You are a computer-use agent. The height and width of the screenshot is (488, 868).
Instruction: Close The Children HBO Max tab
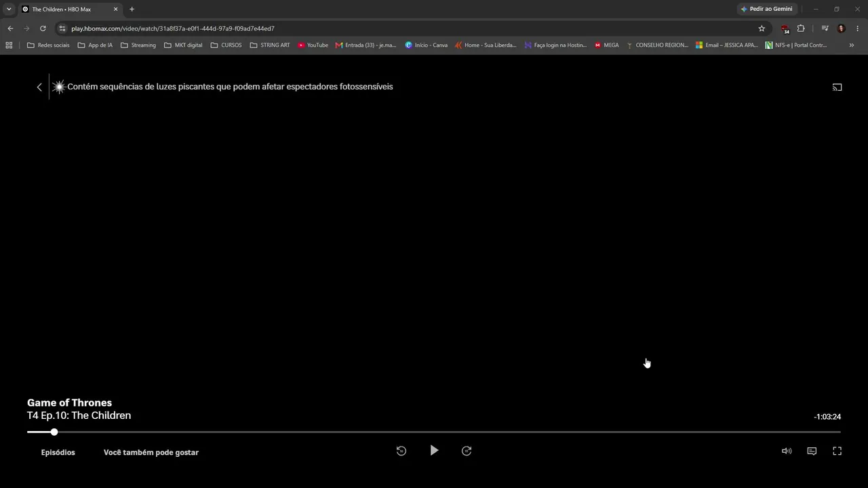tap(115, 9)
